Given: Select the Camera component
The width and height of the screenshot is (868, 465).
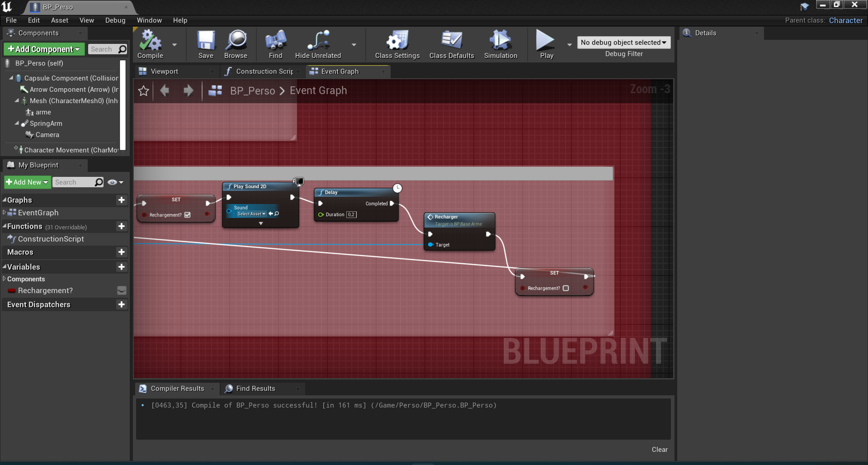Looking at the screenshot, I should point(47,135).
